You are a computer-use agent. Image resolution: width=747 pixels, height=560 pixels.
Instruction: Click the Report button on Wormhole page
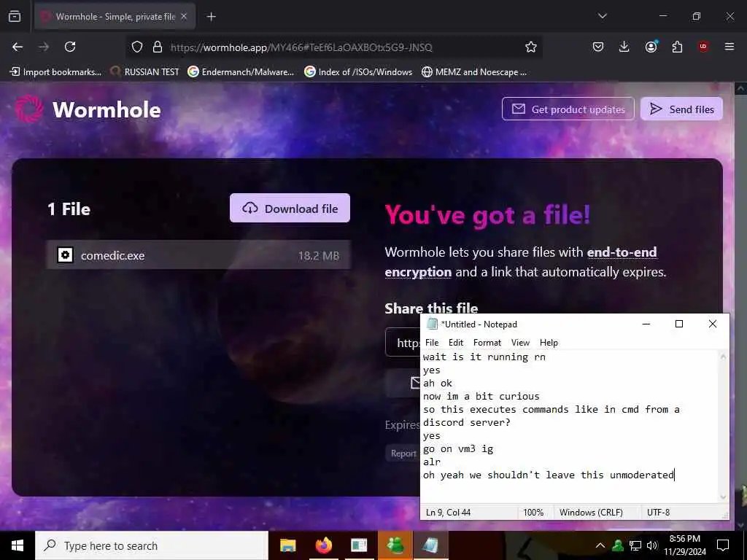pos(403,454)
